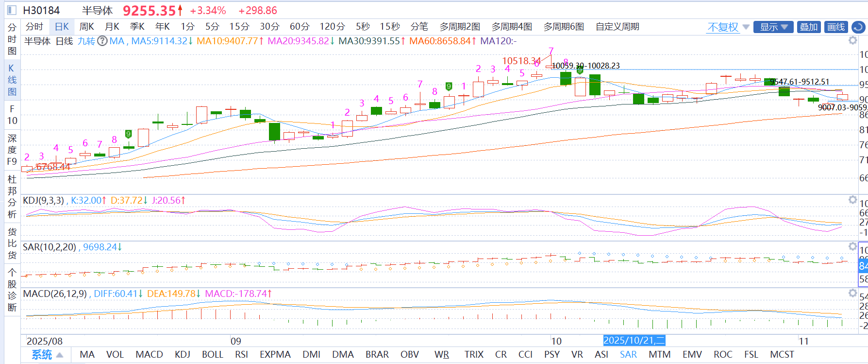
Task: Open 杜邦分析 in left sidebar
Action: 12,196
